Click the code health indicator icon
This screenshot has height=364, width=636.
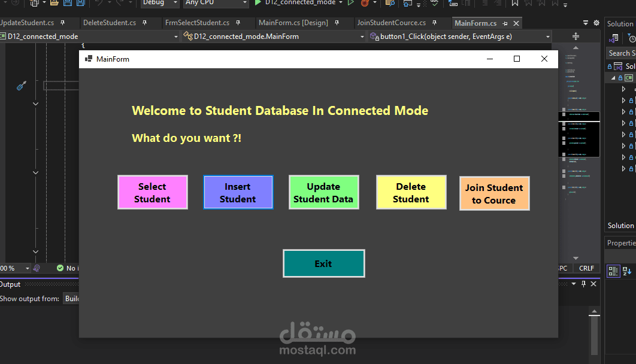click(37, 268)
